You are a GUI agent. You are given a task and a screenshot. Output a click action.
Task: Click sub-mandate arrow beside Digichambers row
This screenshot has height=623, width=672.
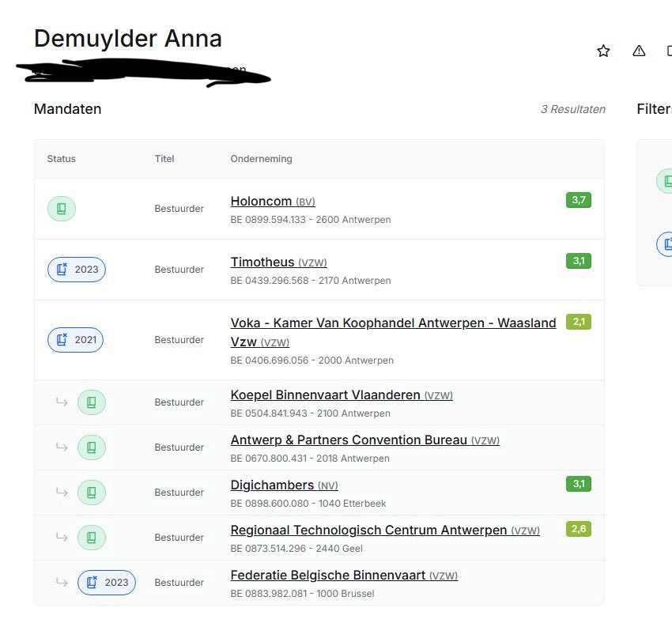pos(62,492)
